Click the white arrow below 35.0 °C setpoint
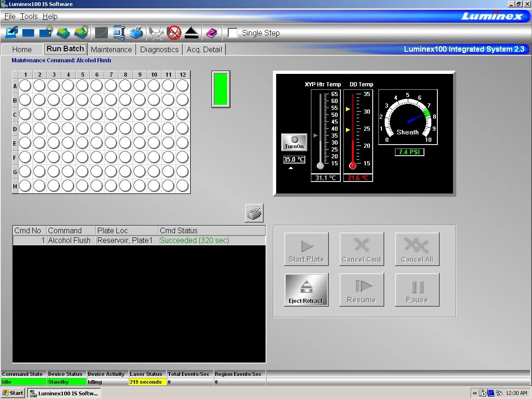This screenshot has width=532, height=399. point(290,168)
